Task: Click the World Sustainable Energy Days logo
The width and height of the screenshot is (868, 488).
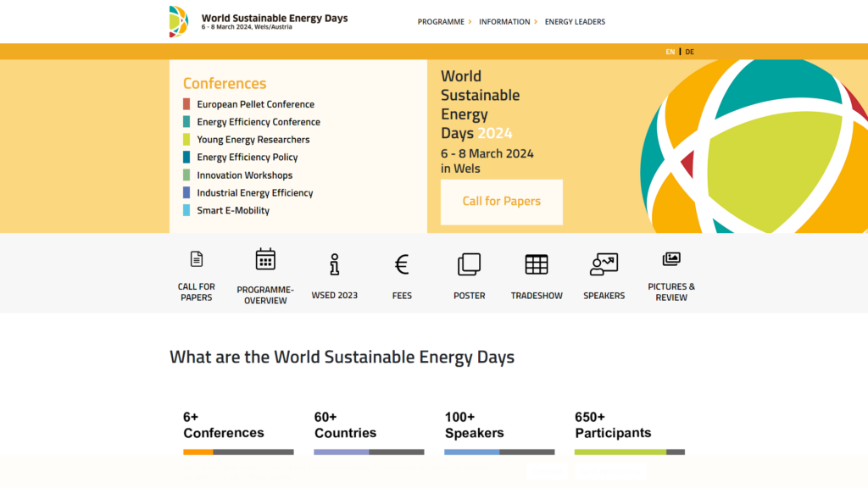Action: pos(179,21)
